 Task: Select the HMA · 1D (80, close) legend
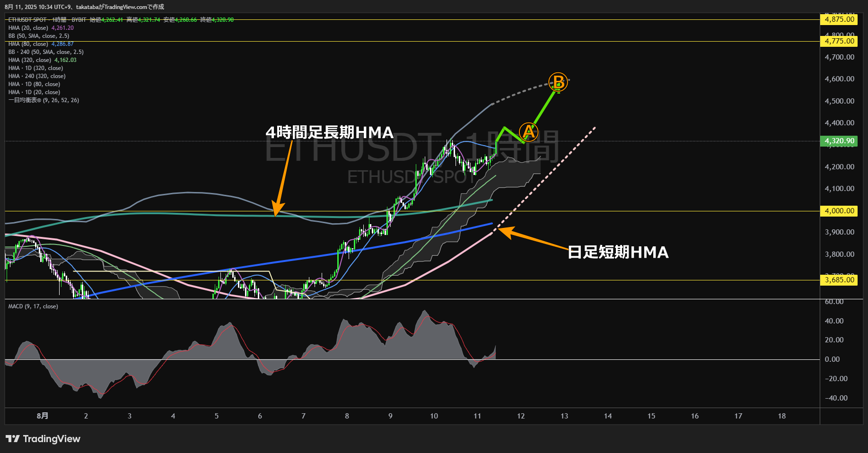click(x=34, y=84)
